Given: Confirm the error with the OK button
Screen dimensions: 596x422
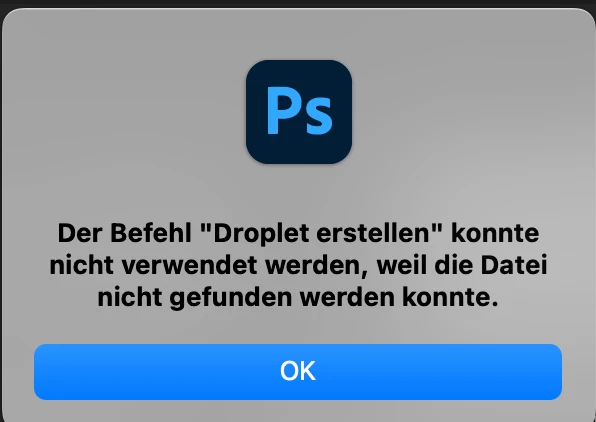Looking at the screenshot, I should [x=298, y=372].
